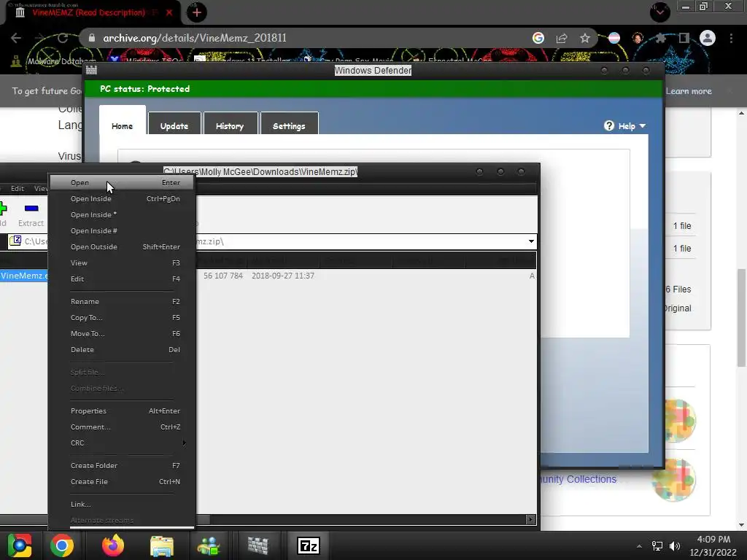
Task: Click the modified date 2018-09-27 11:37
Action: click(283, 276)
